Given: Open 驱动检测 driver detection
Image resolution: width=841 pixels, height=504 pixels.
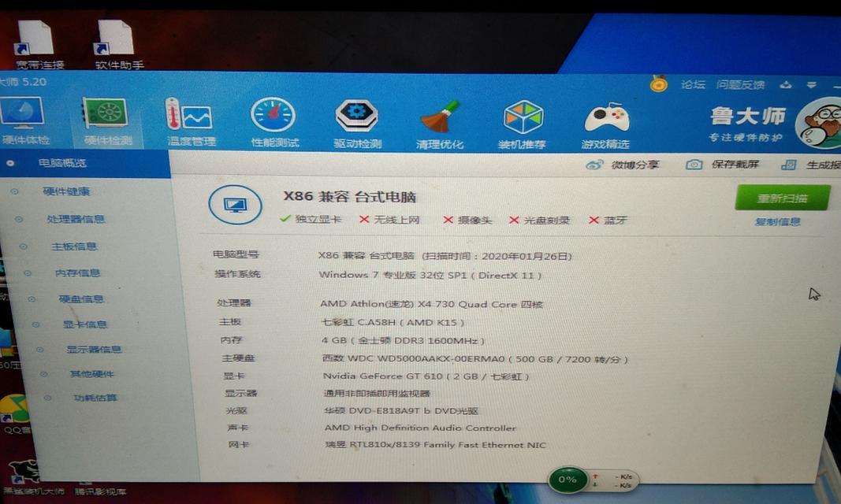Looking at the screenshot, I should [x=357, y=123].
